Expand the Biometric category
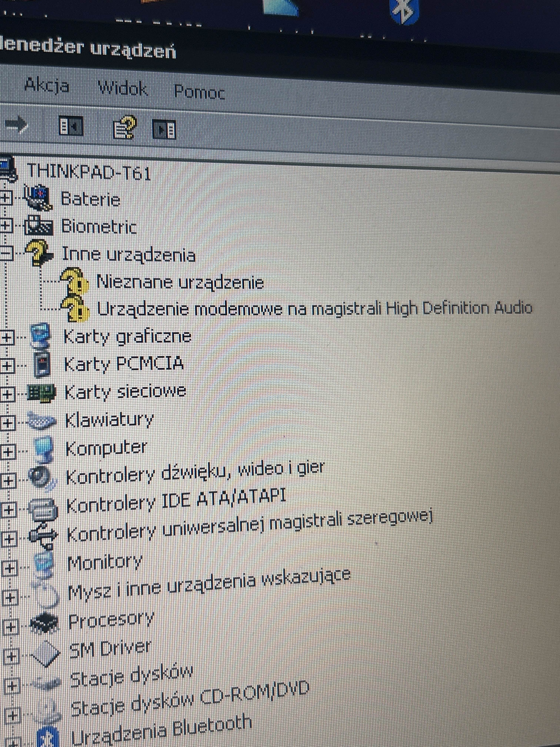 click(6, 226)
